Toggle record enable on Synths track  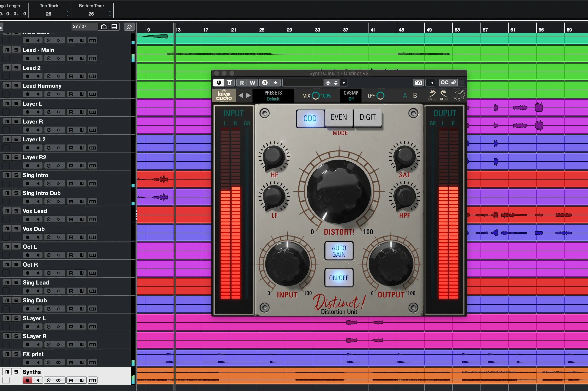click(x=27, y=380)
